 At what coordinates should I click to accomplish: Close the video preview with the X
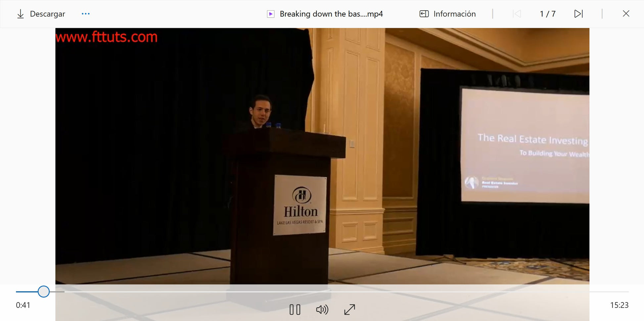click(x=626, y=14)
